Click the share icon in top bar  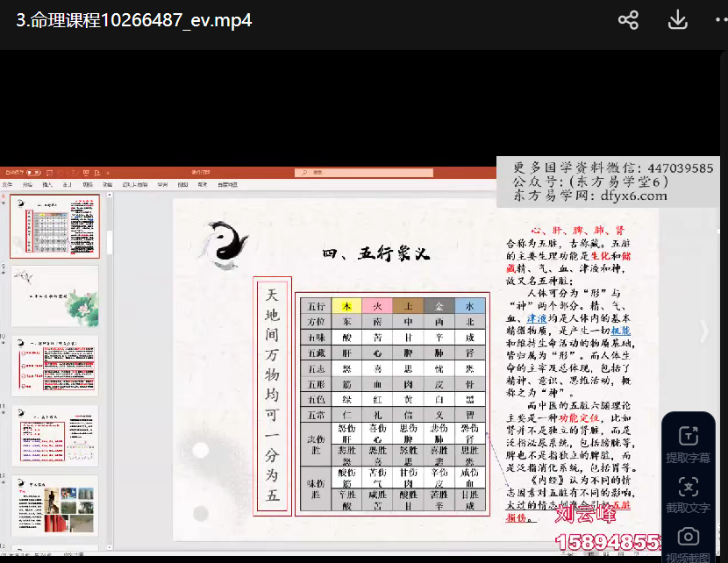(628, 20)
